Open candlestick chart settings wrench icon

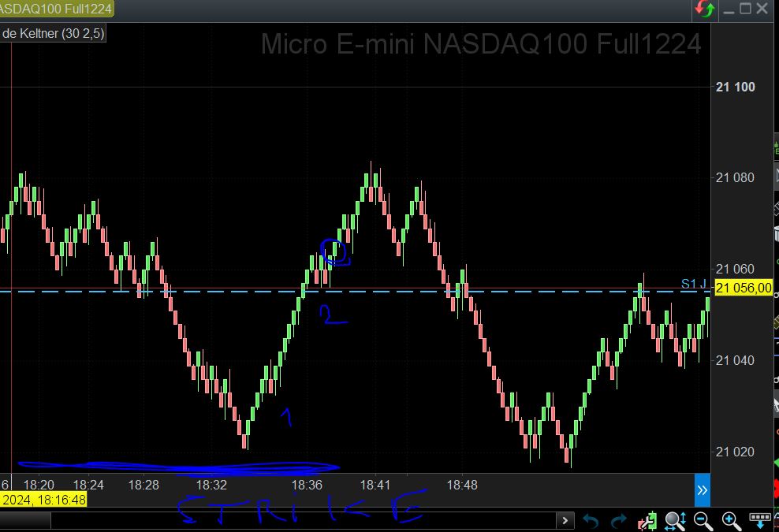tap(647, 521)
